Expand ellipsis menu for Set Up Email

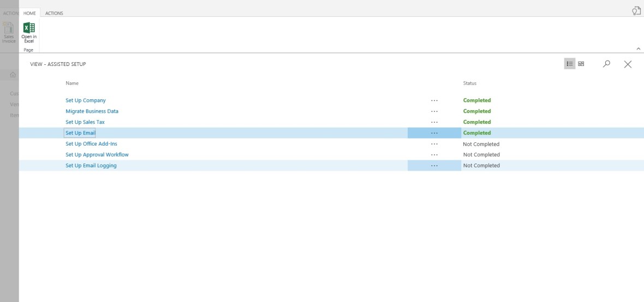click(x=434, y=133)
